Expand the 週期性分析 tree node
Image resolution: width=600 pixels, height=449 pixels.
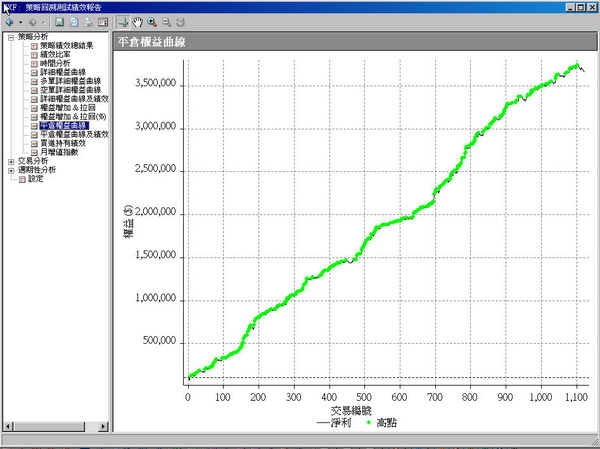11,170
